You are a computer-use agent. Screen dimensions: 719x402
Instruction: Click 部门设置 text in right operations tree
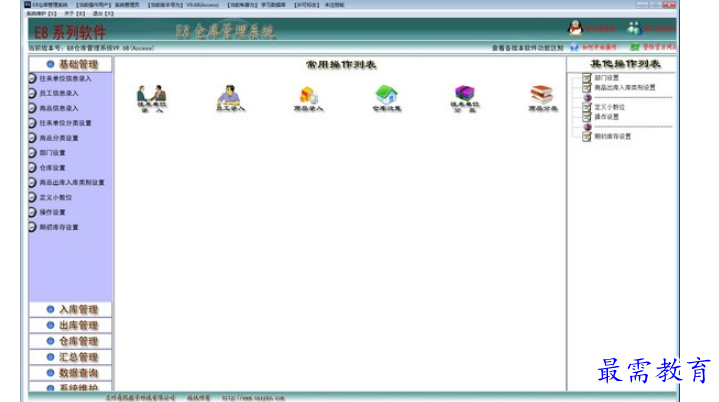click(x=607, y=77)
